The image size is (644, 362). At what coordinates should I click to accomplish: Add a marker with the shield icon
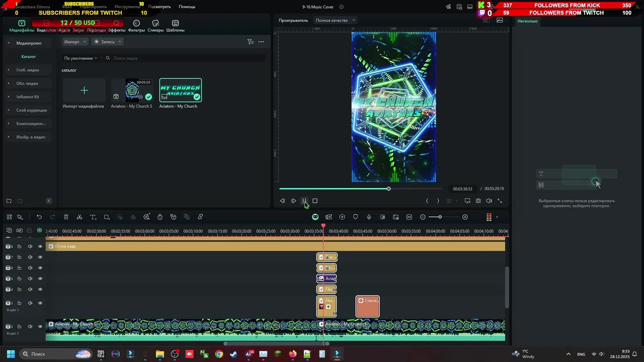coord(356,217)
